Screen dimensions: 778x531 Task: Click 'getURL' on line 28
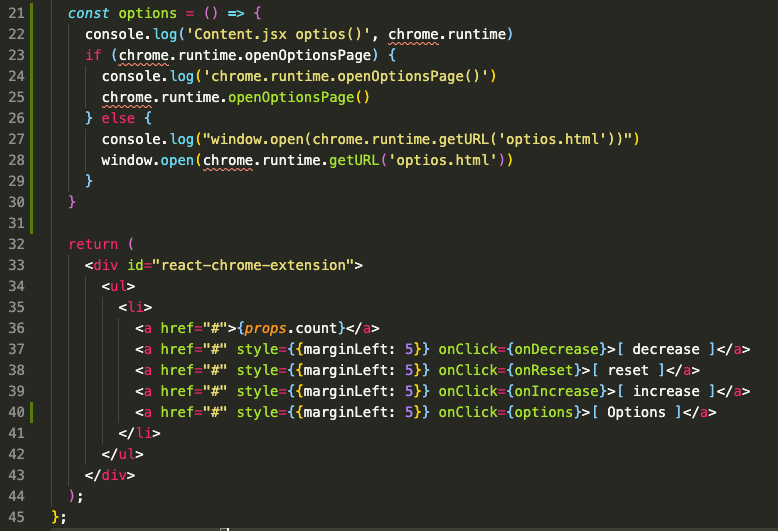pos(354,160)
